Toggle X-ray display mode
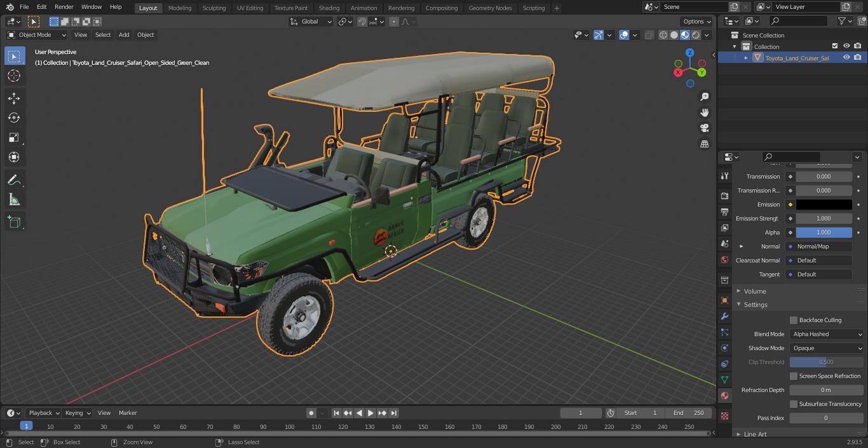This screenshot has width=868, height=448. coord(649,35)
